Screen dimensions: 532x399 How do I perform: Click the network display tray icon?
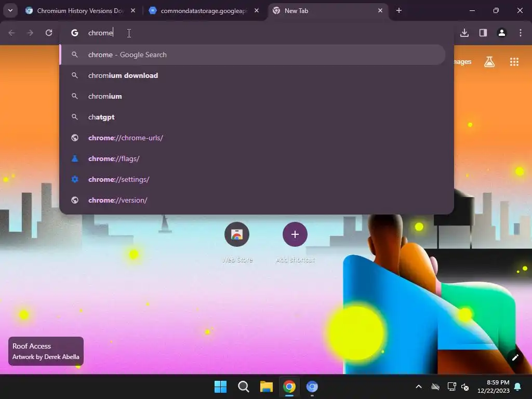[x=451, y=387]
